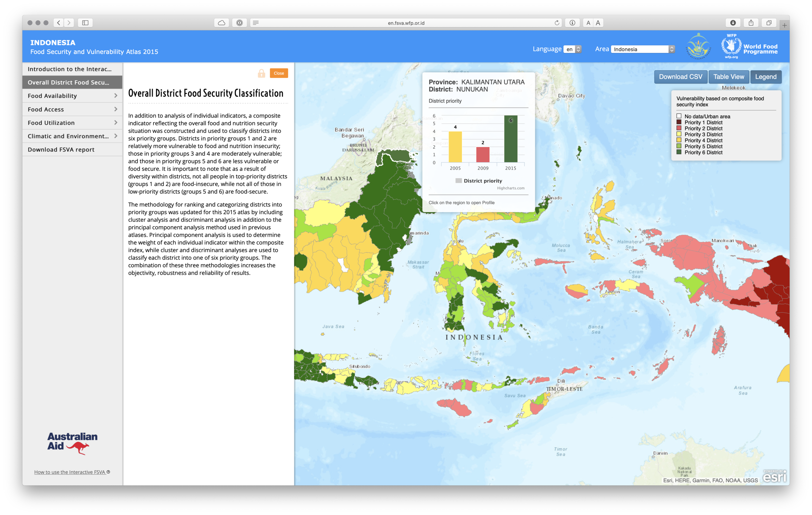Click the Davao City map label
Image resolution: width=812 pixels, height=515 pixels.
[572, 95]
